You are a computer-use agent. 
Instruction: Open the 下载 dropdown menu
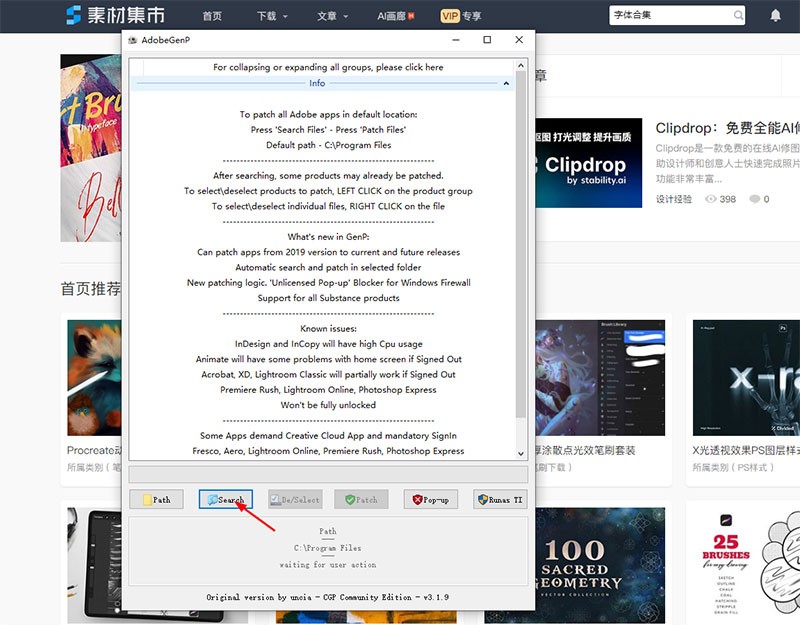[272, 16]
